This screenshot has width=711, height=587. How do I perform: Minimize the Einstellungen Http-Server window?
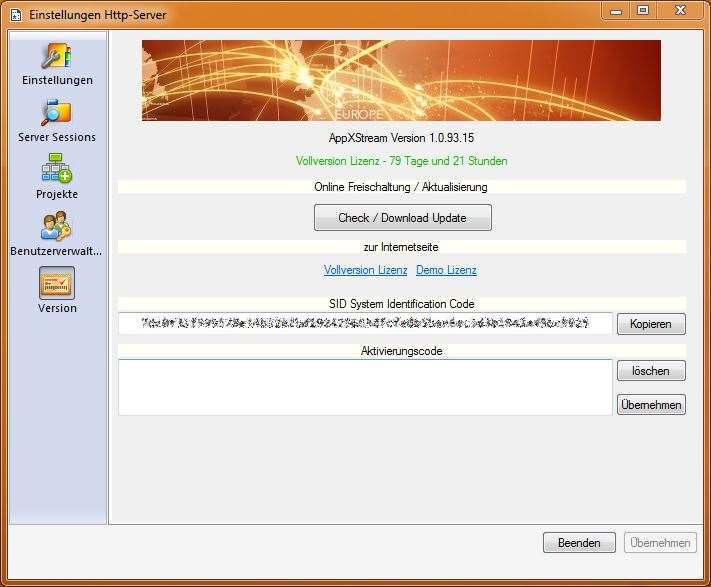616,10
